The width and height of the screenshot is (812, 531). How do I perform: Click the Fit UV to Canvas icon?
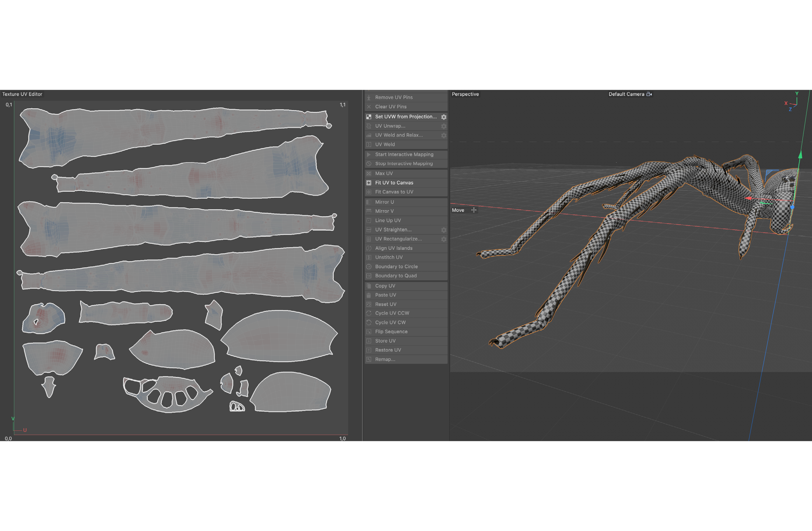pyautogui.click(x=369, y=183)
